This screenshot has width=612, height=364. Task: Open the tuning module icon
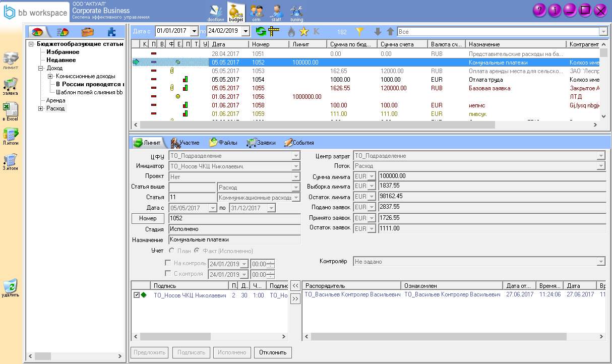pyautogui.click(x=297, y=11)
